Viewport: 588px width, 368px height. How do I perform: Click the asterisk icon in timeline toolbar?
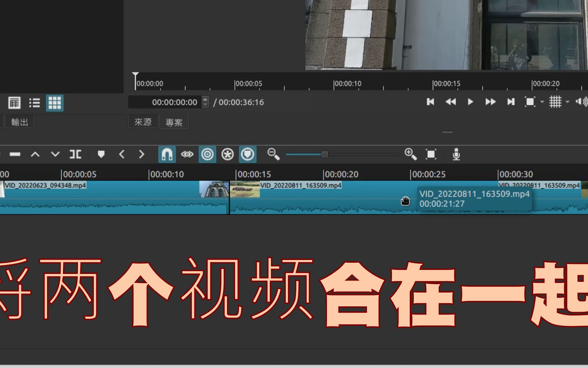(227, 154)
